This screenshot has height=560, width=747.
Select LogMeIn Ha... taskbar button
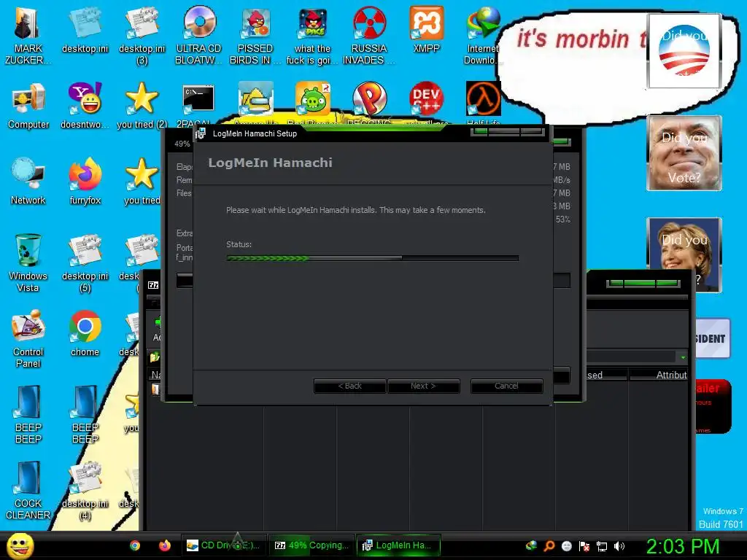coord(399,545)
